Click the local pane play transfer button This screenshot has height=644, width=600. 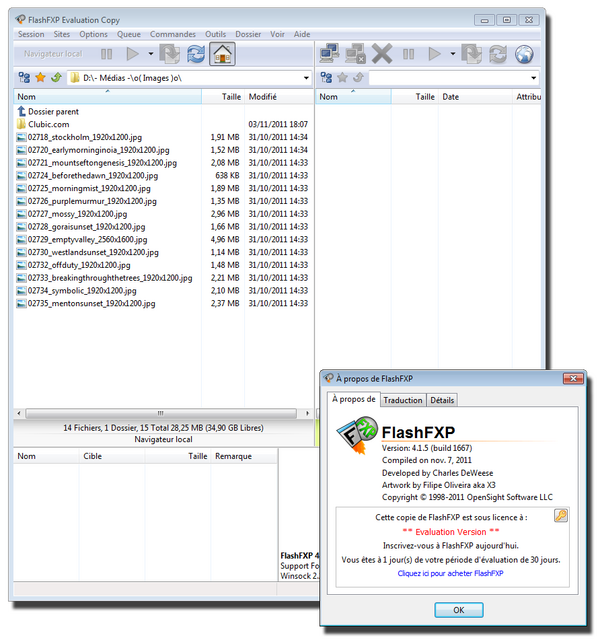pyautogui.click(x=132, y=54)
